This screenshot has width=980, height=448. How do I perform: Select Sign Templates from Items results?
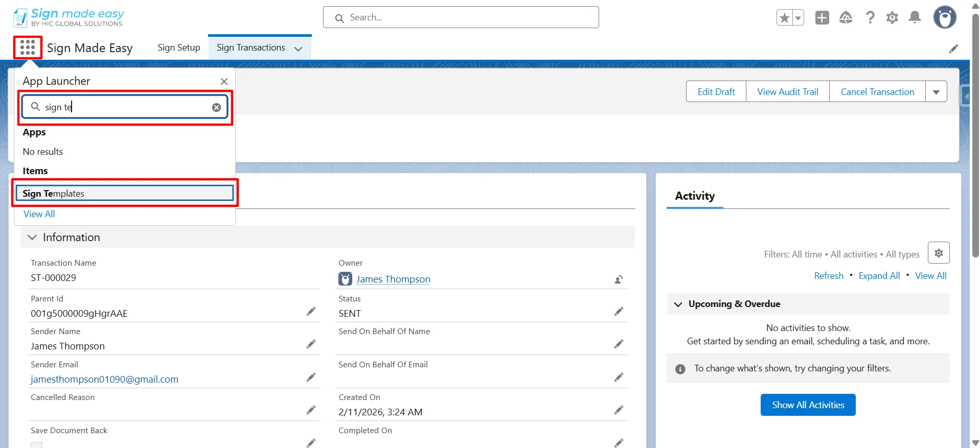(x=125, y=193)
